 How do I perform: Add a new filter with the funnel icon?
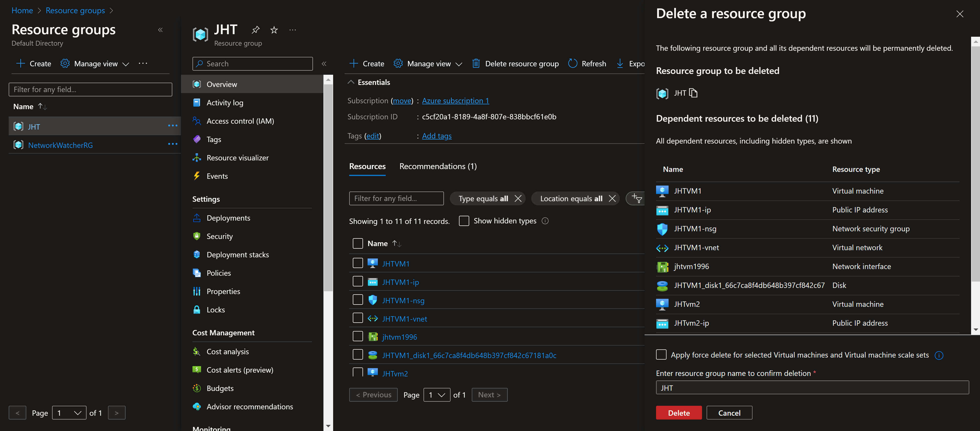pyautogui.click(x=636, y=198)
